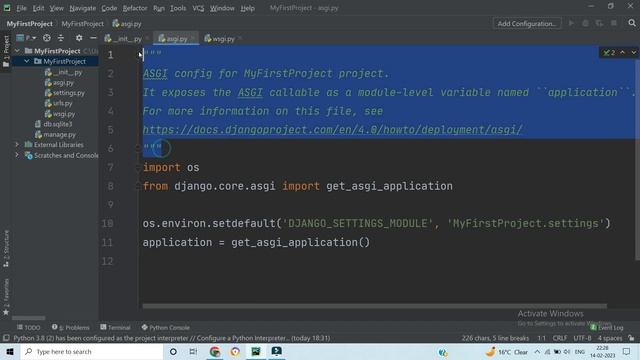The height and width of the screenshot is (360, 640).
Task: Click the tool window quick access icon
Action: [6, 338]
